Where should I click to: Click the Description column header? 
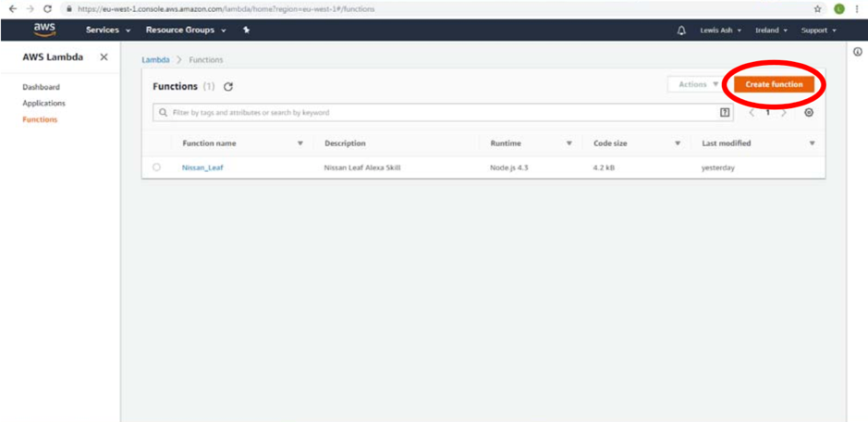tap(345, 143)
